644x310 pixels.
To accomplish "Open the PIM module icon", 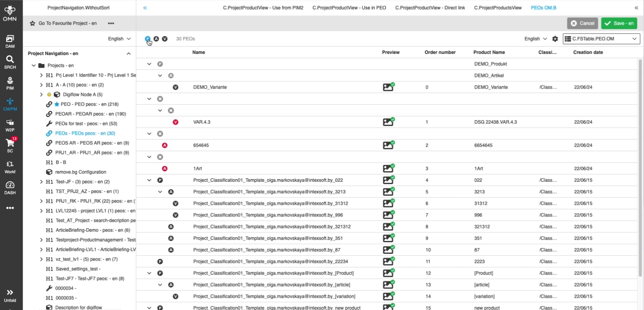I will pos(10,83).
